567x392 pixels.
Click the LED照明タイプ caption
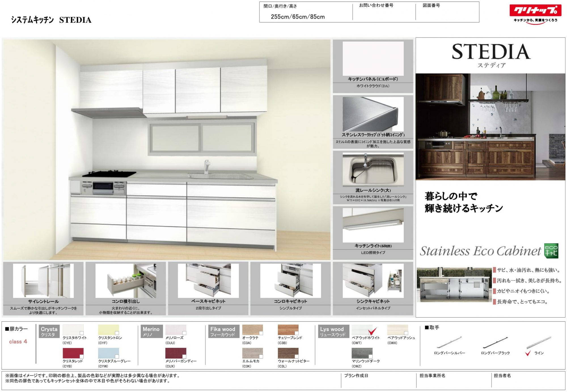coord(373,252)
